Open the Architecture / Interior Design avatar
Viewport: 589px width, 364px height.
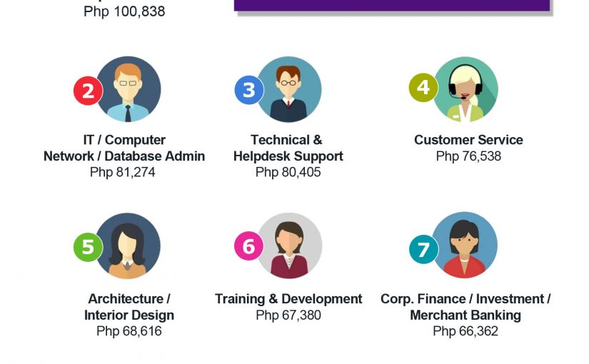click(x=128, y=246)
